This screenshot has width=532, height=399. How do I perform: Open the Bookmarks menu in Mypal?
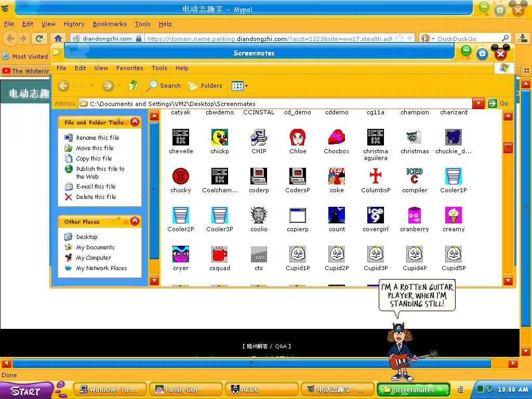coord(110,24)
